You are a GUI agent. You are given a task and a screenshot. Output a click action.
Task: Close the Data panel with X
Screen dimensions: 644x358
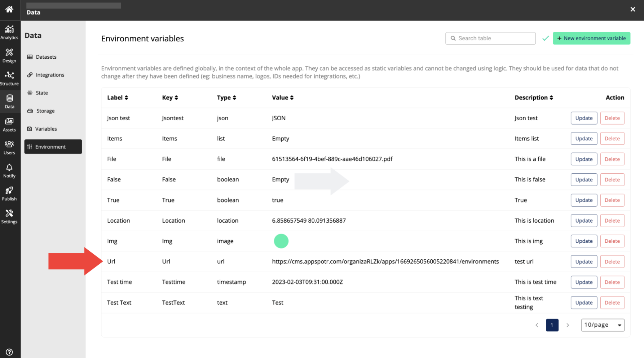(x=633, y=9)
